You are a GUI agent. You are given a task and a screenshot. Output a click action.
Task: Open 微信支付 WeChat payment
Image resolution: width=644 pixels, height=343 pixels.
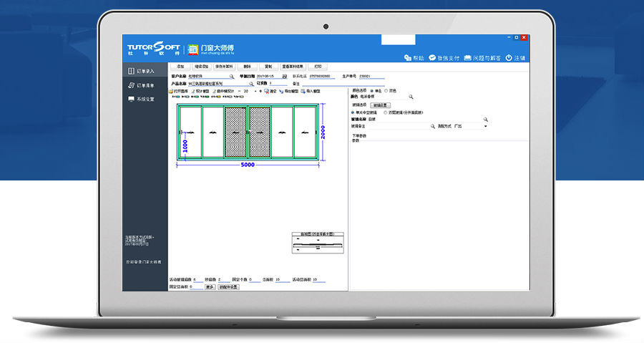432,58
